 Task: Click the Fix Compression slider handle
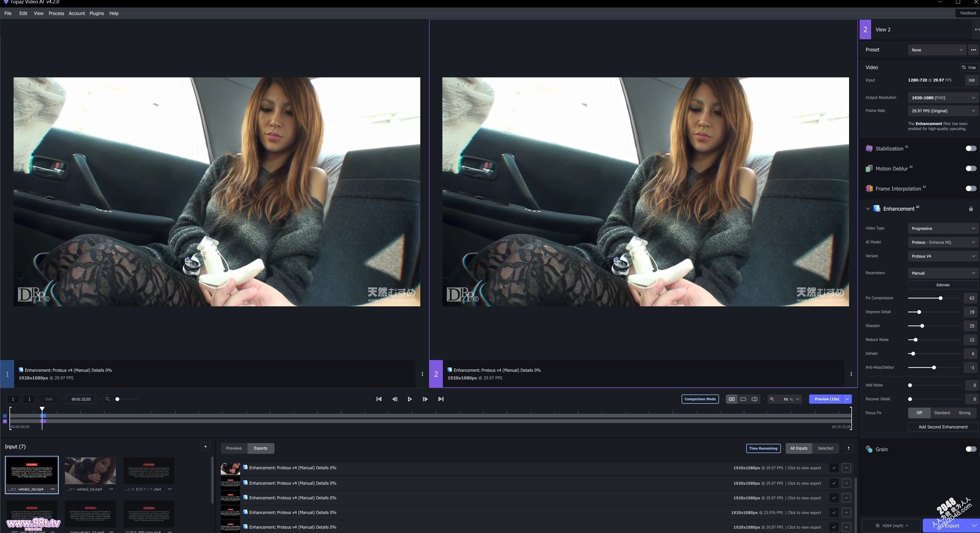[940, 298]
